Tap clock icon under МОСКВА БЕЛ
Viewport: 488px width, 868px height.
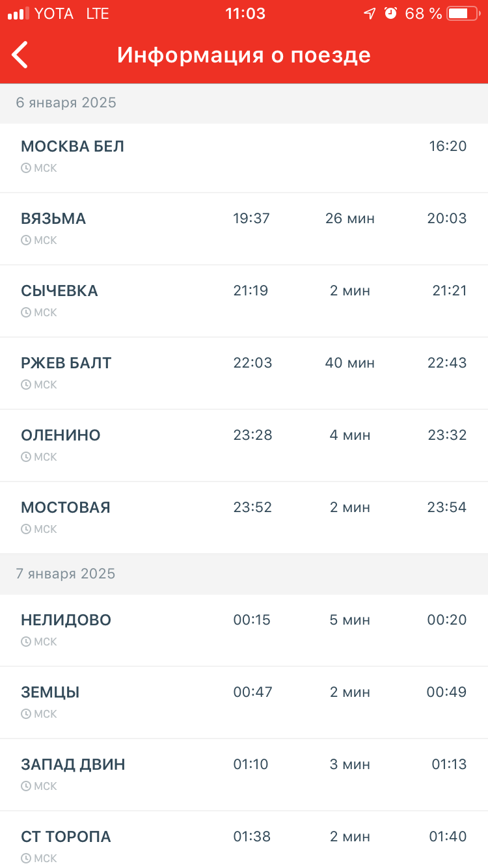[x=26, y=169]
